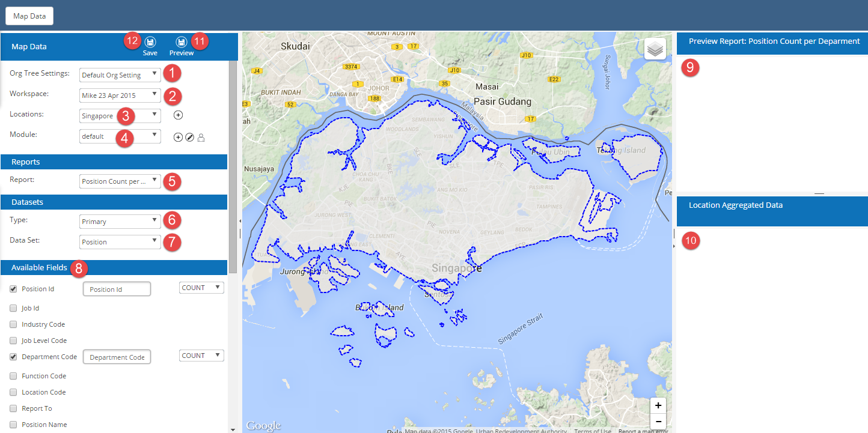Open module user permissions icon
The height and width of the screenshot is (433, 868).
click(201, 137)
